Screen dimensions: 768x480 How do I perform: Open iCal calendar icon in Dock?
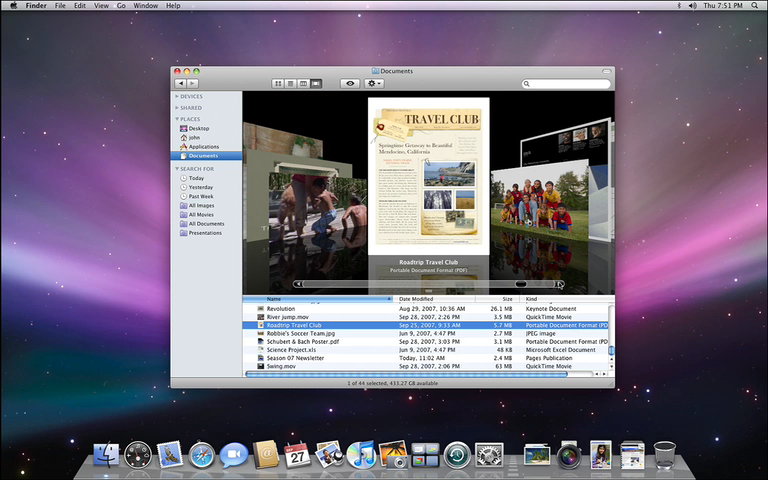pos(297,455)
